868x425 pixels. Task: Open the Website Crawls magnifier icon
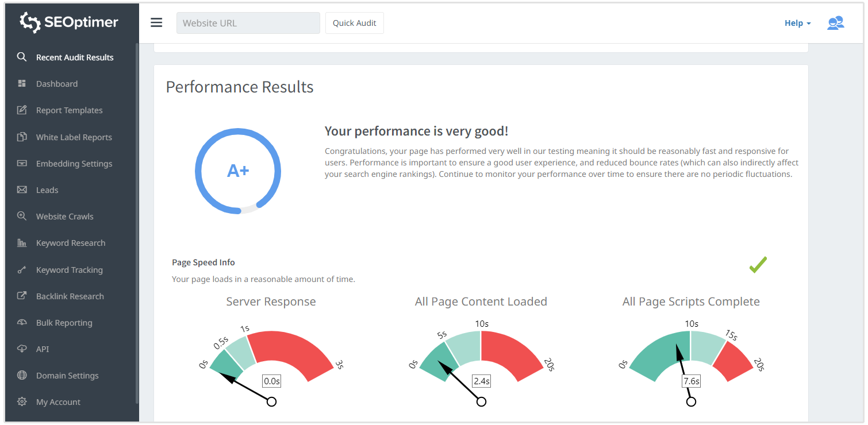coord(22,216)
